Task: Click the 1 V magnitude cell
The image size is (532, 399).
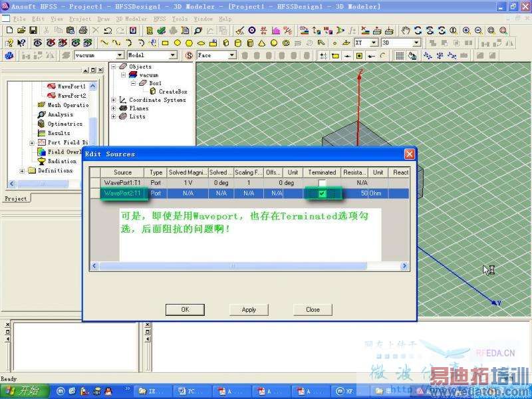Action: click(188, 183)
